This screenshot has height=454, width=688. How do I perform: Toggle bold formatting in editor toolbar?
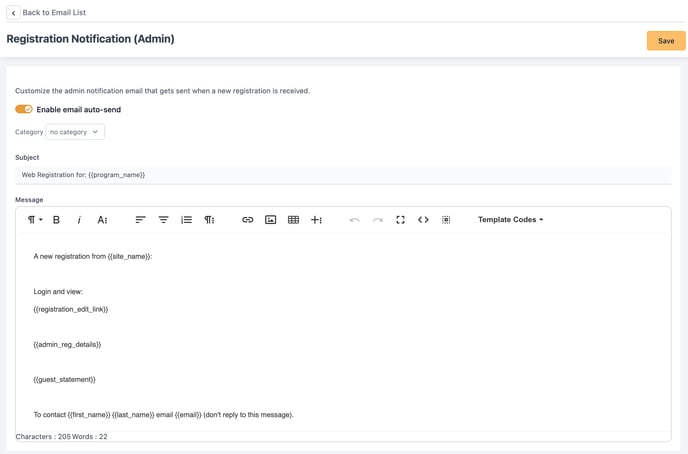pyautogui.click(x=56, y=220)
